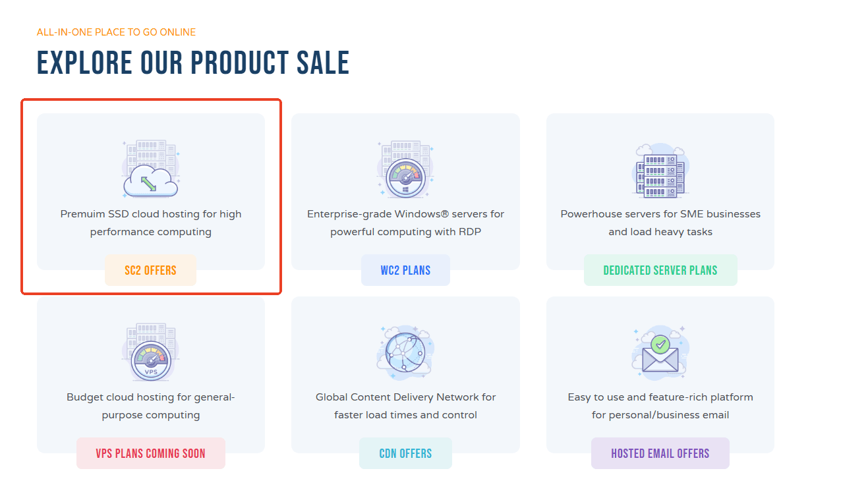Select Hosted Email Offers button
This screenshot has width=868, height=502.
coord(660,453)
